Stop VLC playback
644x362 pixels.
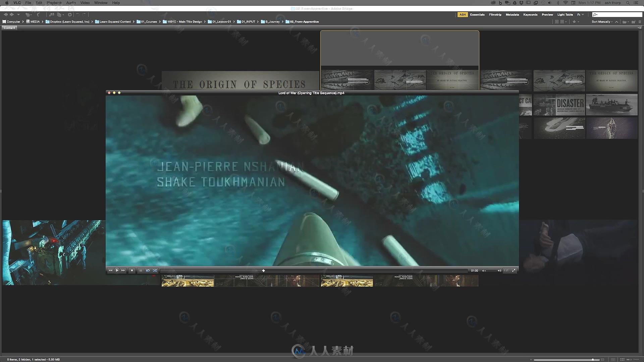pos(132,270)
